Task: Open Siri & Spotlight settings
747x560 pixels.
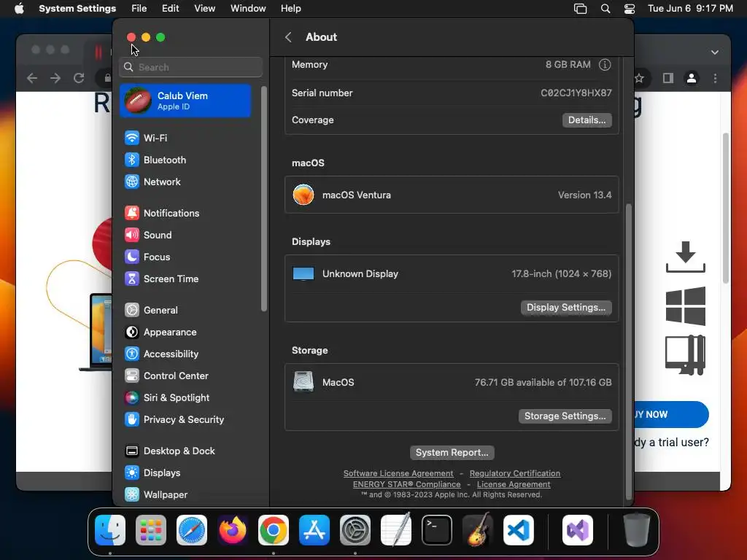Action: pyautogui.click(x=168, y=398)
